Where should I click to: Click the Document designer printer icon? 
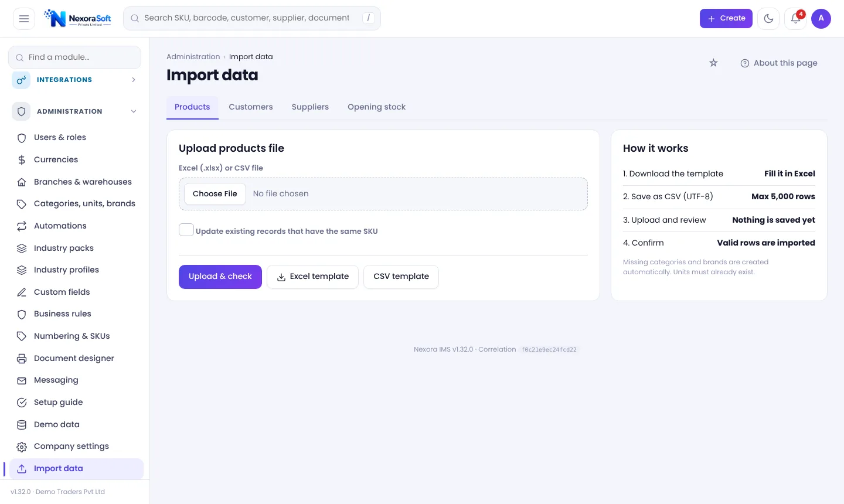point(22,358)
